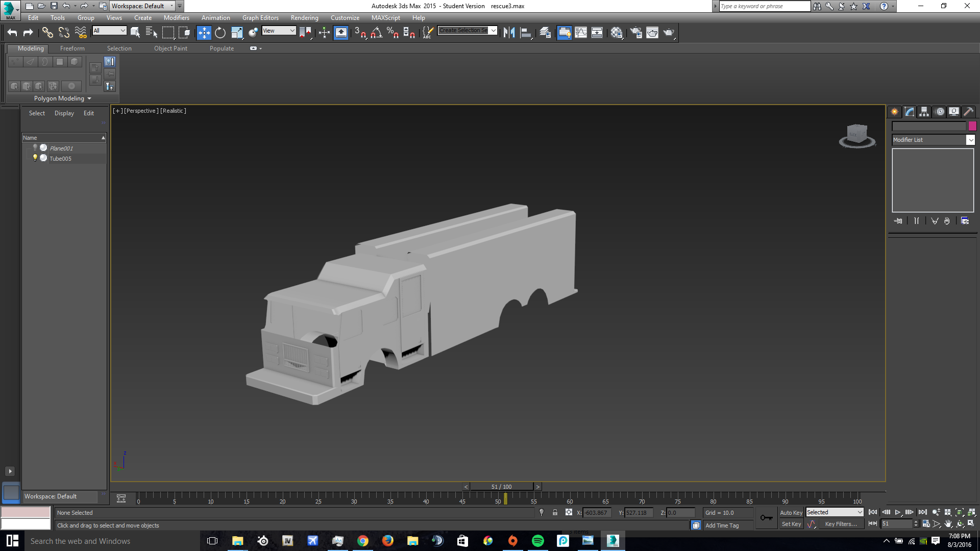Toggle Angle Snap

(377, 33)
